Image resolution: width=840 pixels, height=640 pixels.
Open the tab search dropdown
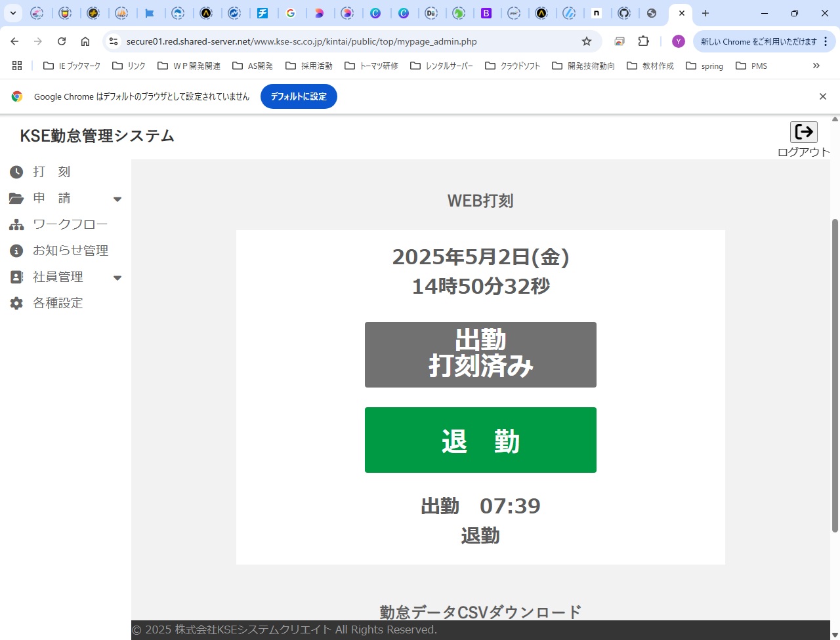click(12, 13)
